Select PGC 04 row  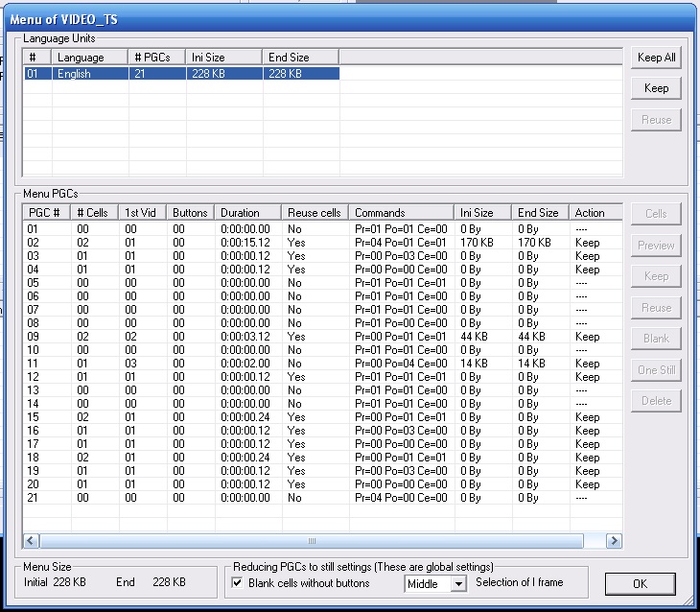click(x=323, y=270)
